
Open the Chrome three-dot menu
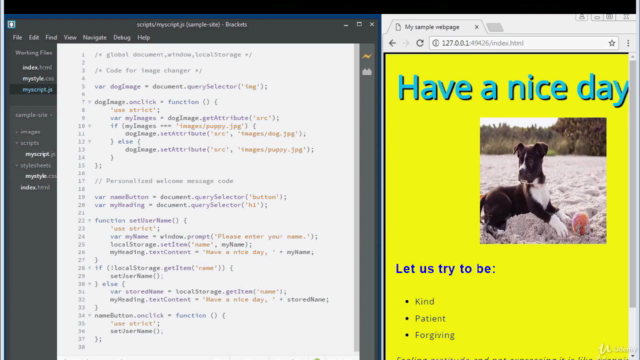point(628,43)
